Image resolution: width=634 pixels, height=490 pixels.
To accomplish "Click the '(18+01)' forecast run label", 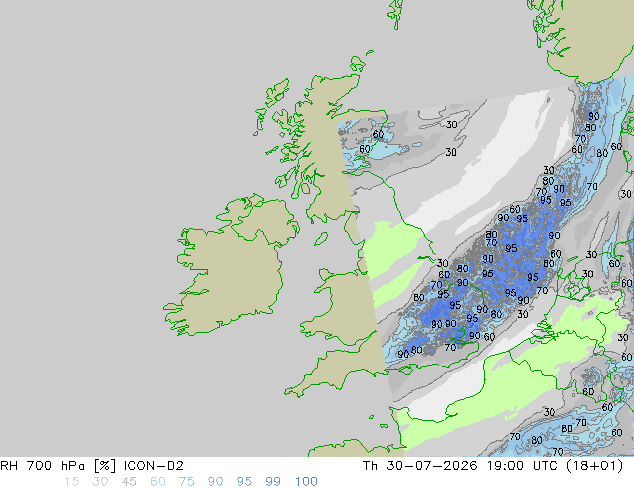I will pos(594,466).
